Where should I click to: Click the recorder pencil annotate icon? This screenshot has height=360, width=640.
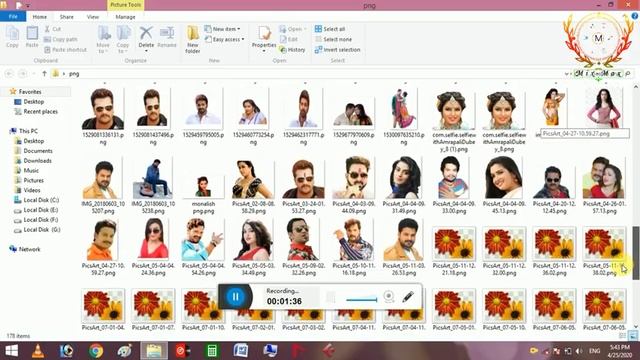tap(408, 297)
